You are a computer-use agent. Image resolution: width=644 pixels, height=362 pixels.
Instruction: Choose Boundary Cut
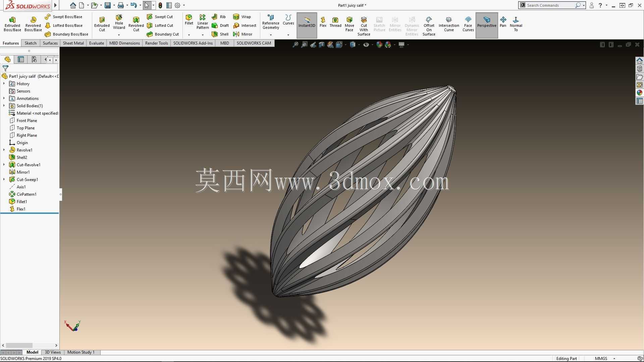tap(163, 34)
